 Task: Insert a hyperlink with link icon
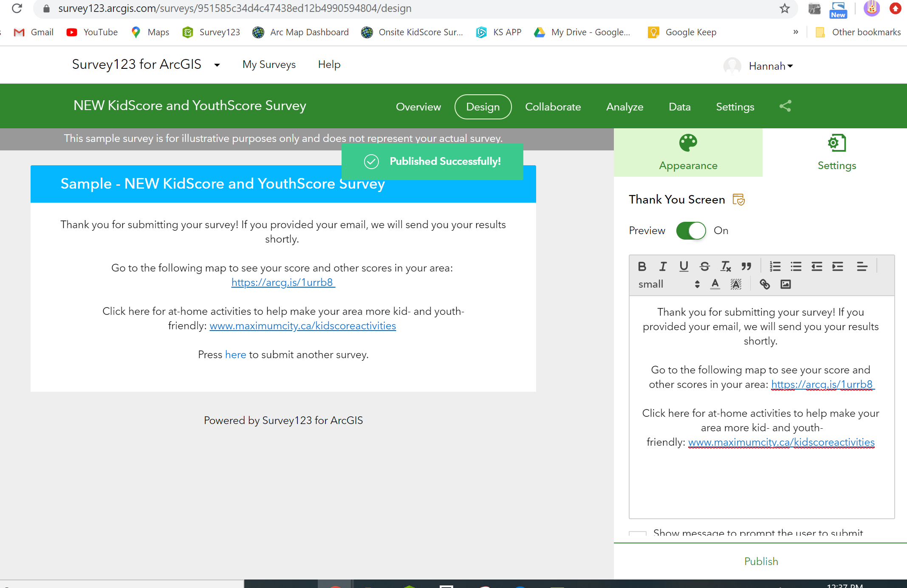coord(764,284)
